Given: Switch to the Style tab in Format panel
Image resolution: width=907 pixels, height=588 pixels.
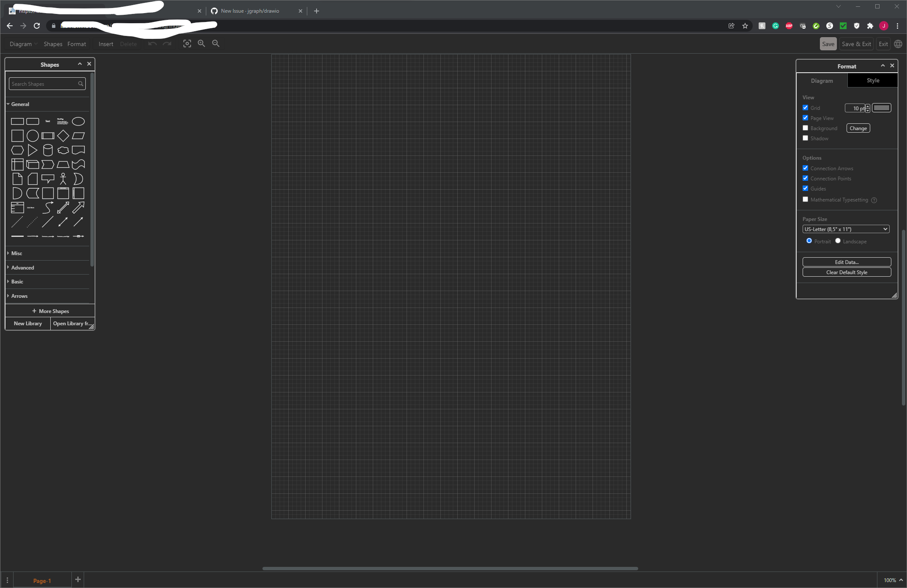Looking at the screenshot, I should pos(872,80).
